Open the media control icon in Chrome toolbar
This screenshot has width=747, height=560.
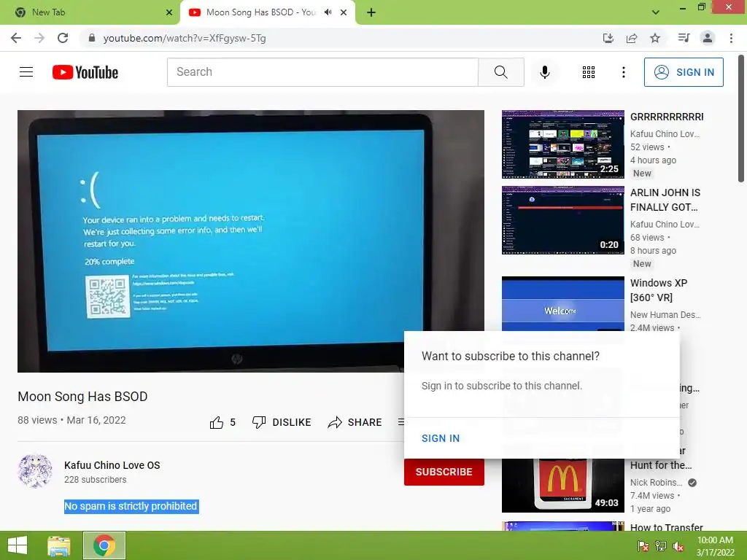pos(684,38)
